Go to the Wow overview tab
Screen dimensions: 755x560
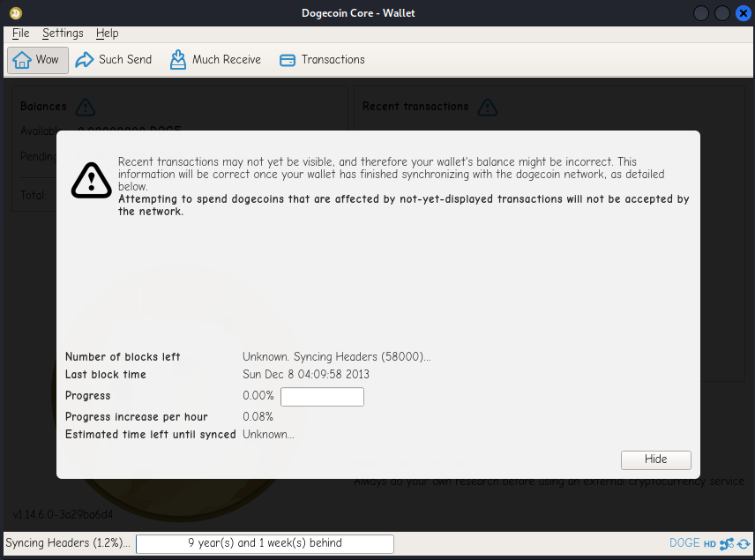38,60
